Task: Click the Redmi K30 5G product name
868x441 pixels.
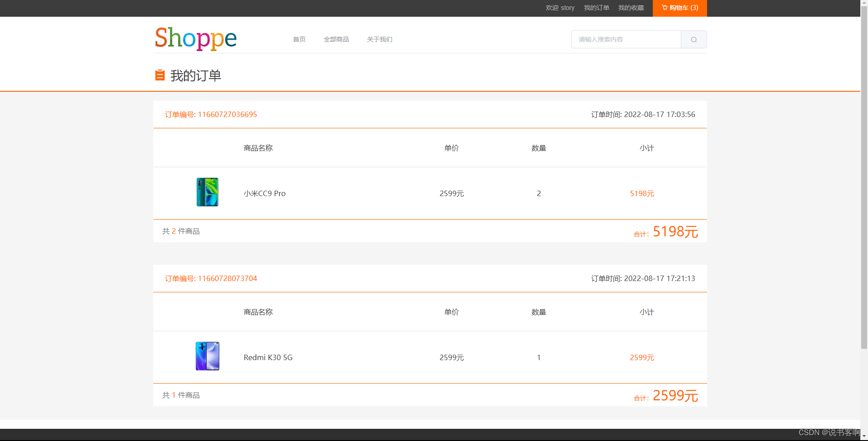Action: tap(268, 357)
